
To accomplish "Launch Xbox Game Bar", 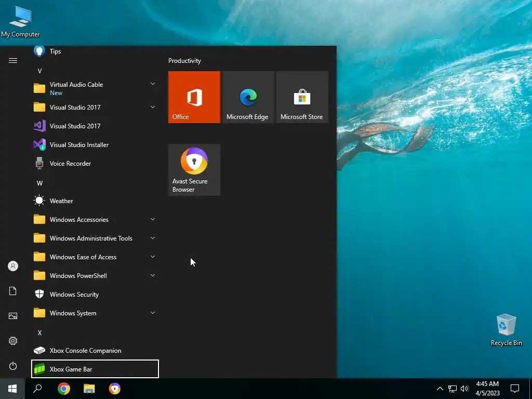I will [95, 369].
